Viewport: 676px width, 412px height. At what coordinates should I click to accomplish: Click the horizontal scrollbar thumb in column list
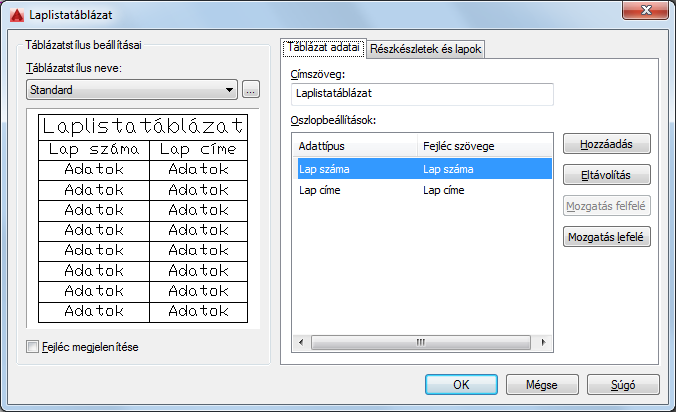click(421, 342)
